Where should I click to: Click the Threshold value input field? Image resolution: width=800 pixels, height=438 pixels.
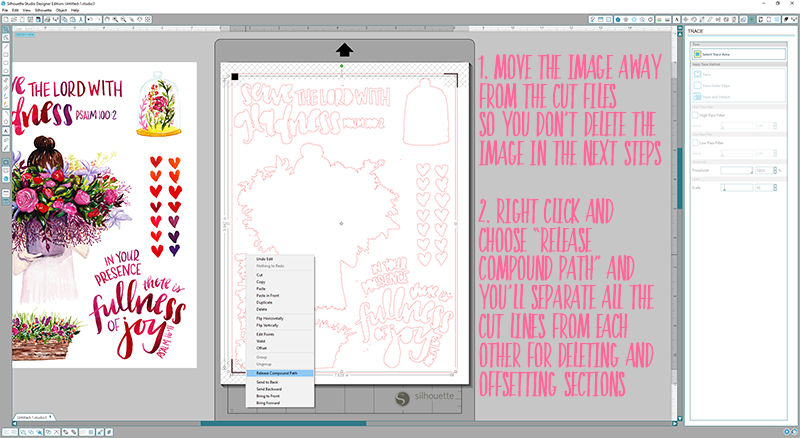point(764,171)
